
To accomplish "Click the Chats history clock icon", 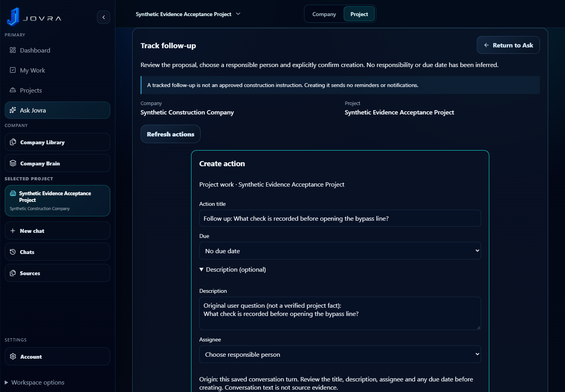I will [13, 252].
